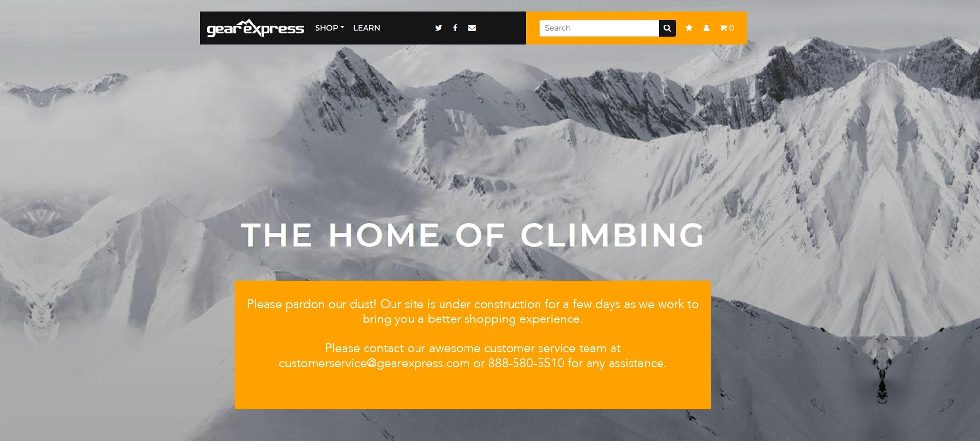Open the Facebook page icon
The width and height of the screenshot is (980, 441).
coord(455,28)
